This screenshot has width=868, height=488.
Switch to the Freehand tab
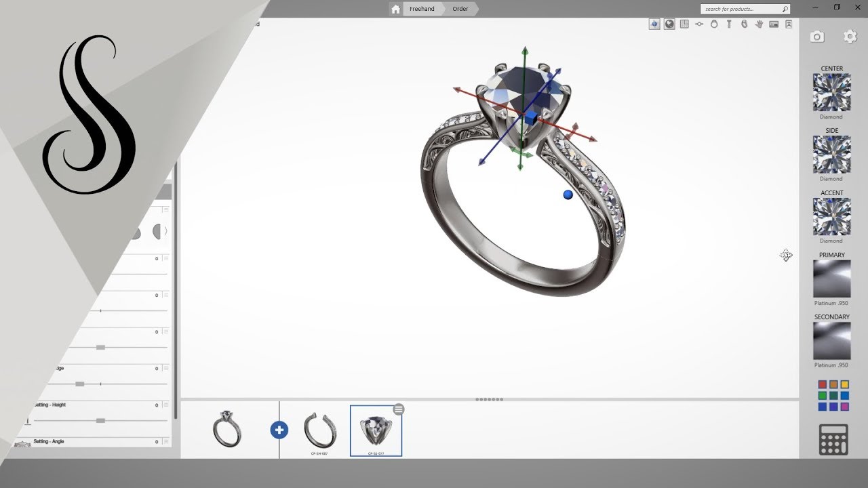(x=421, y=9)
